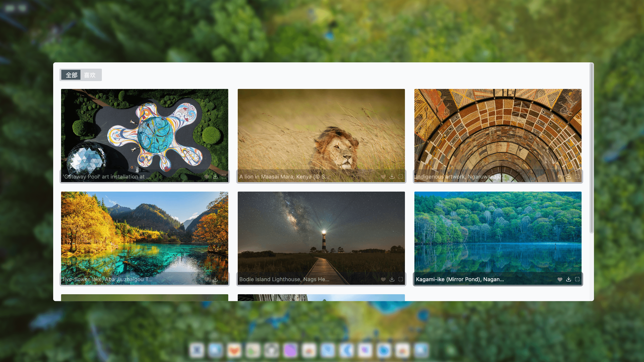Expand Bodie Island Lighthouse to fullscreen
This screenshot has width=644, height=362.
400,279
